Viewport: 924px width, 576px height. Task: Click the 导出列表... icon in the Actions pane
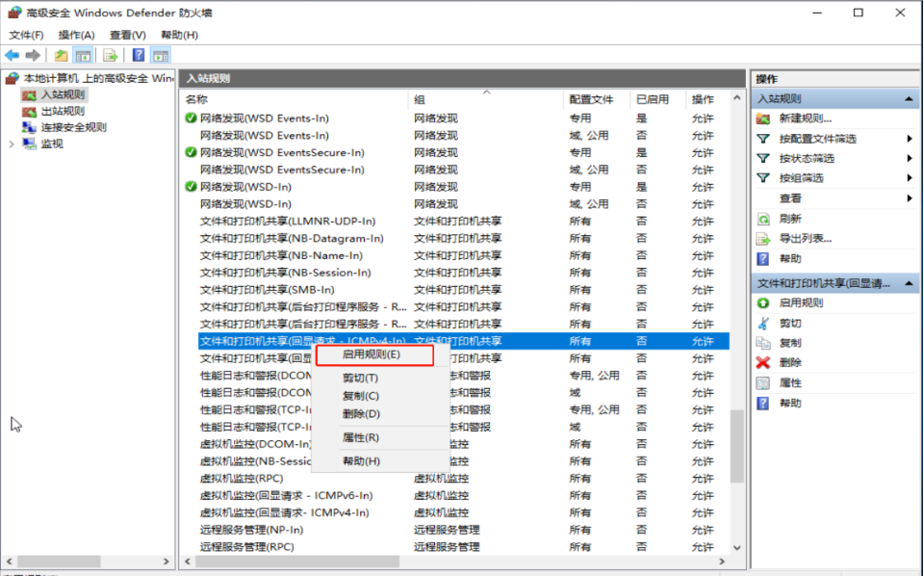(x=763, y=239)
